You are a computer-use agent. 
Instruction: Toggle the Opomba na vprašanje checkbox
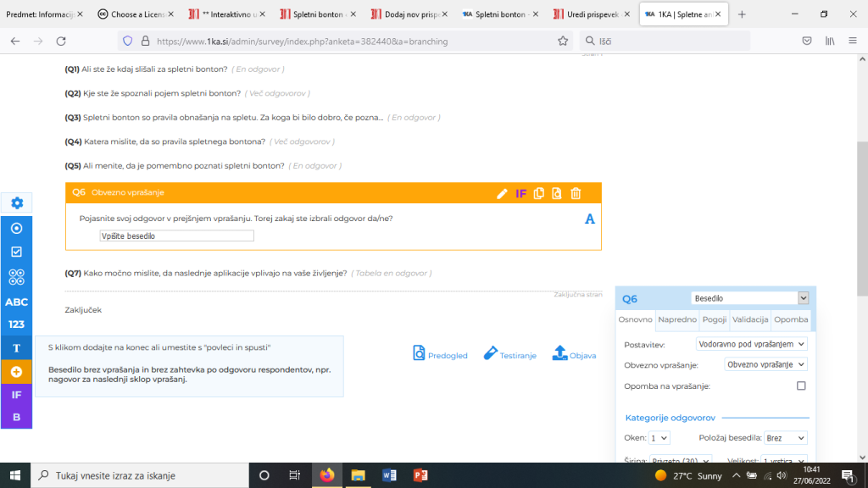(x=801, y=385)
